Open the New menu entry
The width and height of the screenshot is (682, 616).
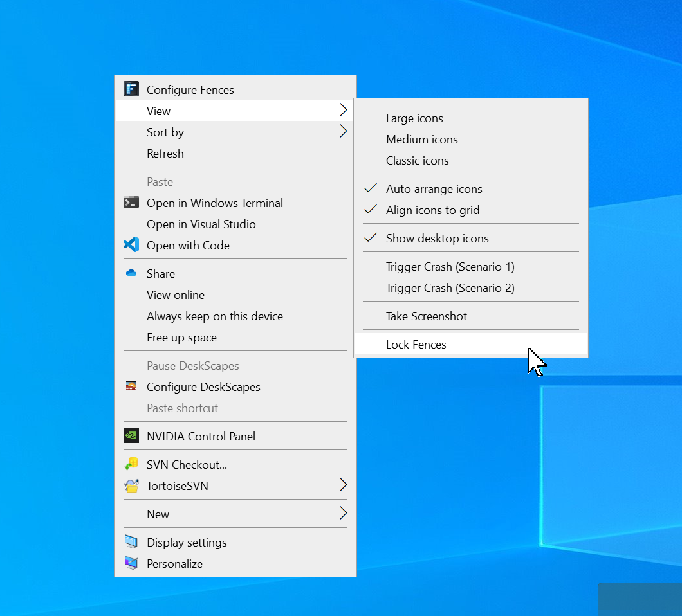tap(235, 514)
